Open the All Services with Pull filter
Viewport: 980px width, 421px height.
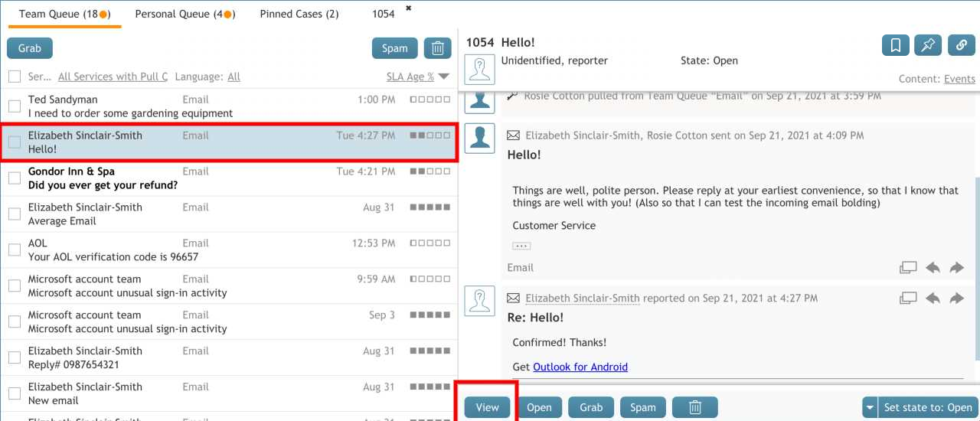coord(113,77)
